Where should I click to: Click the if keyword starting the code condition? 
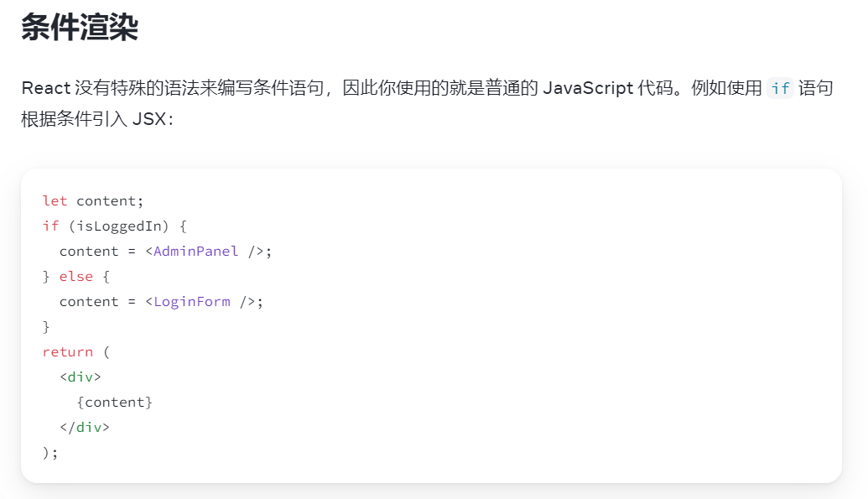pos(50,226)
